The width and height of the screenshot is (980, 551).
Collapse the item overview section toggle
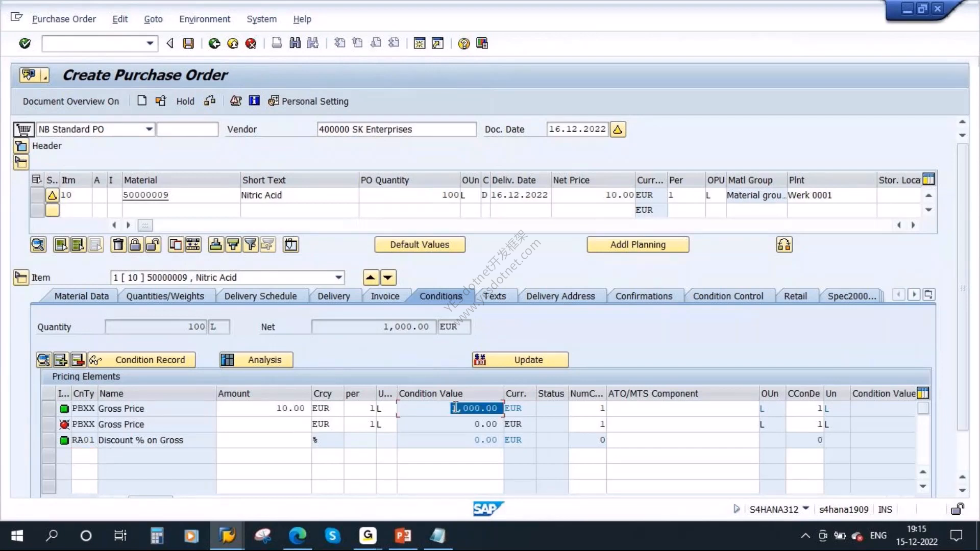point(21,163)
